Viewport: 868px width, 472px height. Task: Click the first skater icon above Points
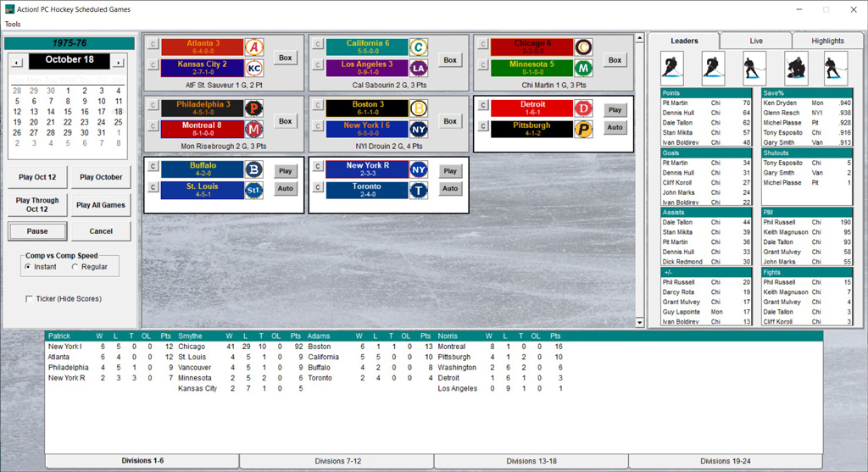[x=672, y=67]
